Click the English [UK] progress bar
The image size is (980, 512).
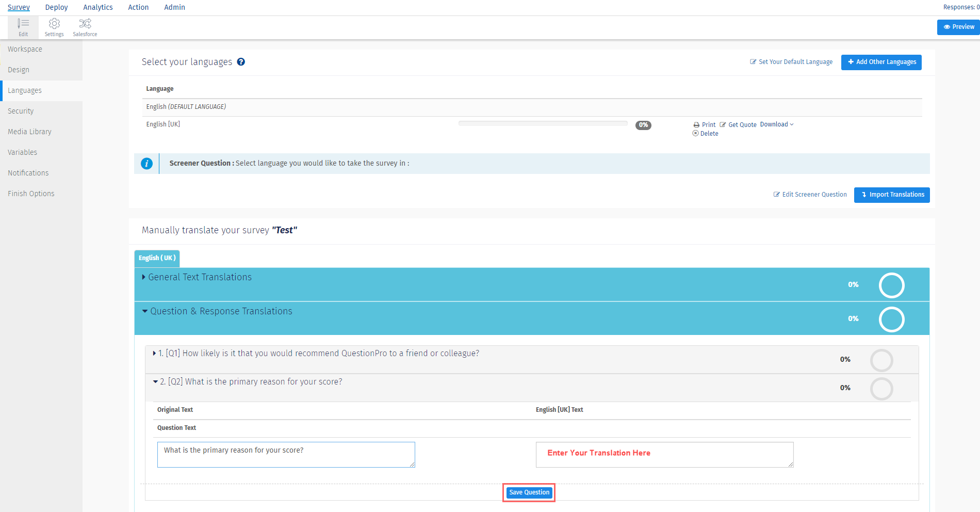pyautogui.click(x=542, y=123)
